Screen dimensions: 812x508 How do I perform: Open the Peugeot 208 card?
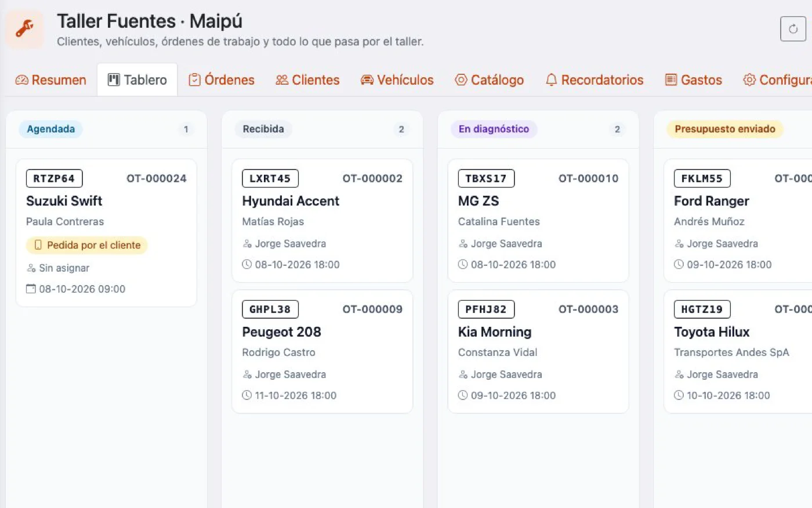click(322, 352)
